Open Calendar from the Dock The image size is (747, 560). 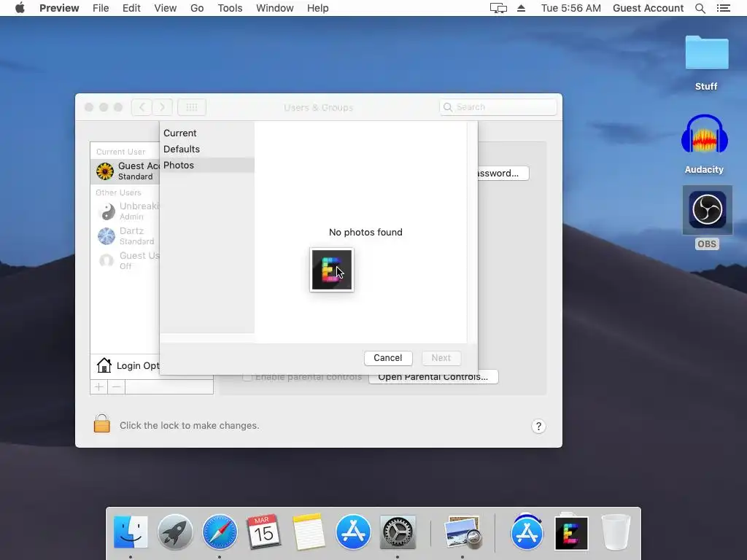263,532
